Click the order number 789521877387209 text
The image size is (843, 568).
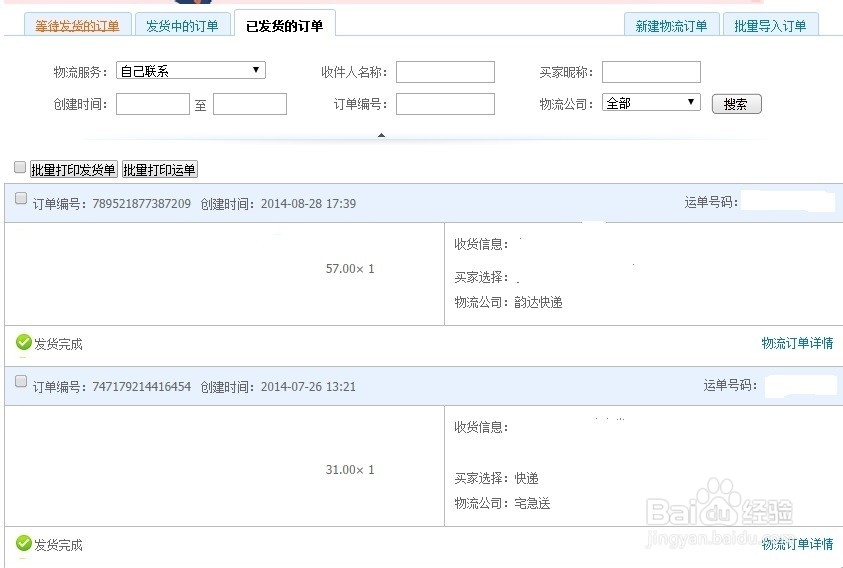(141, 204)
